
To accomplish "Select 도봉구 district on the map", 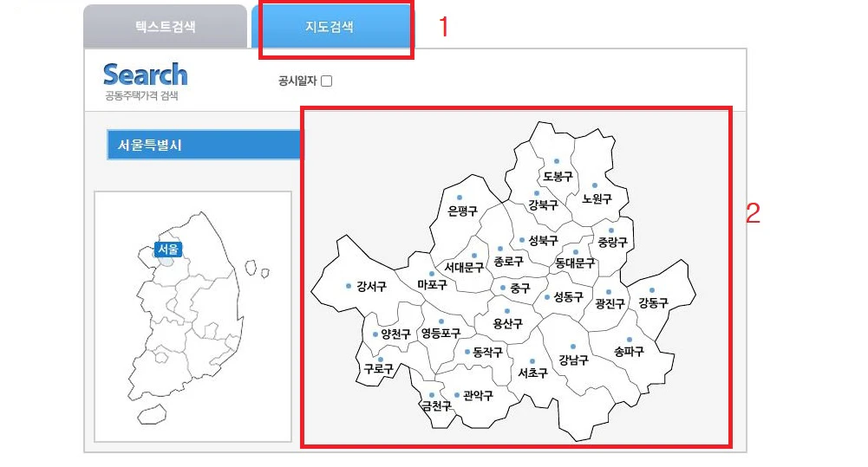I will click(557, 177).
